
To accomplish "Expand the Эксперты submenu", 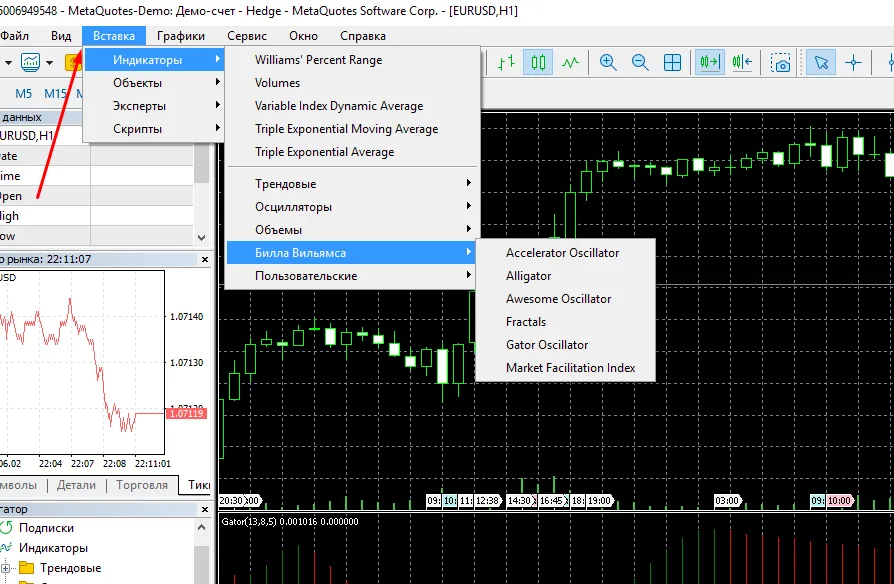I will [154, 106].
